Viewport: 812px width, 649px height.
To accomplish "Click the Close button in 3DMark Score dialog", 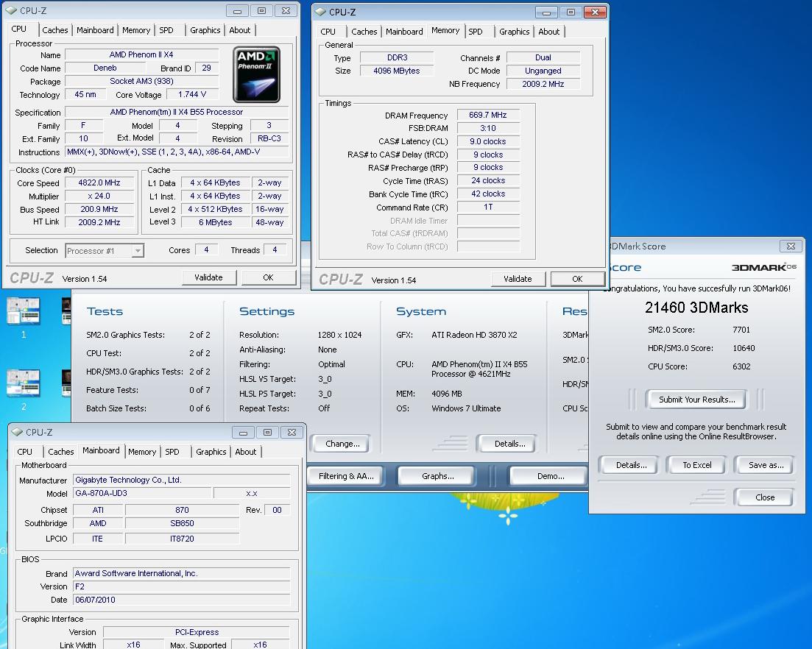I will [x=765, y=497].
